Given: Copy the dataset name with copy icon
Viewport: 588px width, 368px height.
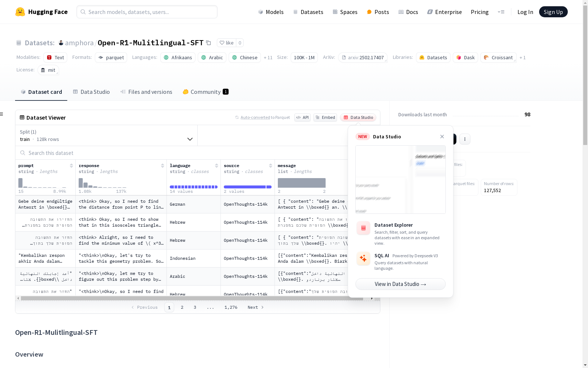Looking at the screenshot, I should coord(208,43).
